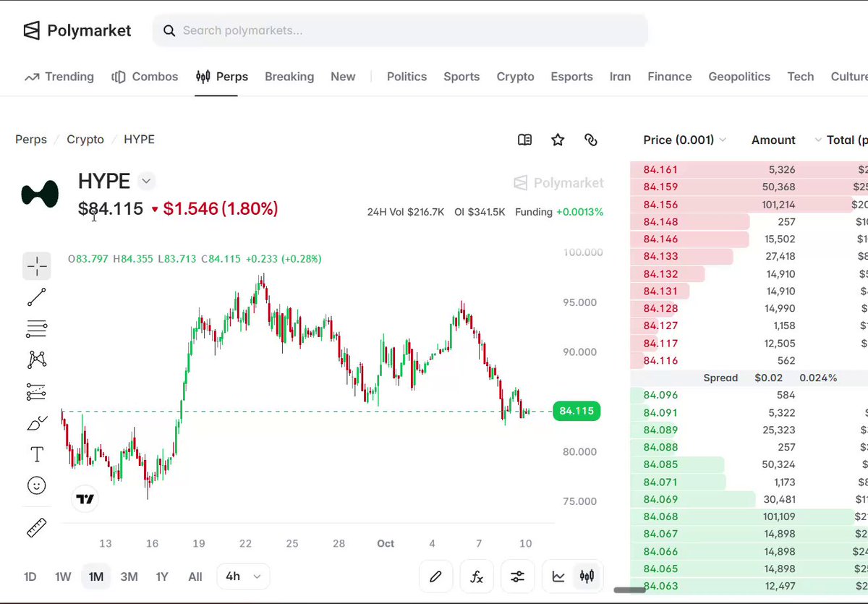This screenshot has height=604, width=868.
Task: Click the Polymarket logo
Action: coord(77,30)
